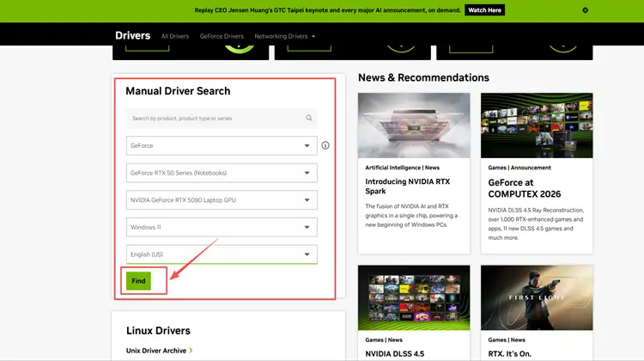This screenshot has width=644, height=361.
Task: Open the English (US) language dropdown
Action: [x=222, y=254]
